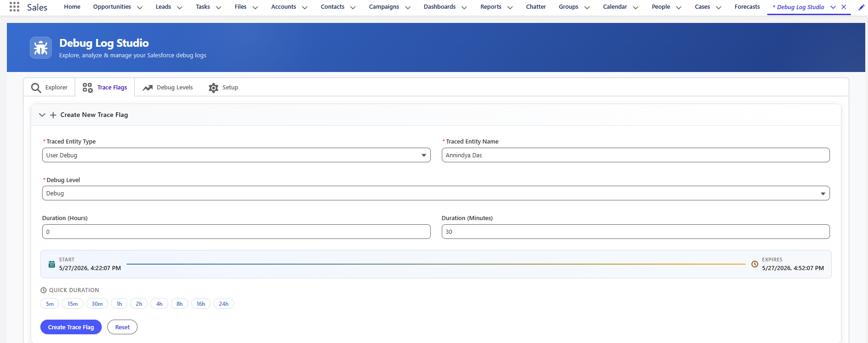
Task: Expand the Accounts menu chevron
Action: pos(305,7)
